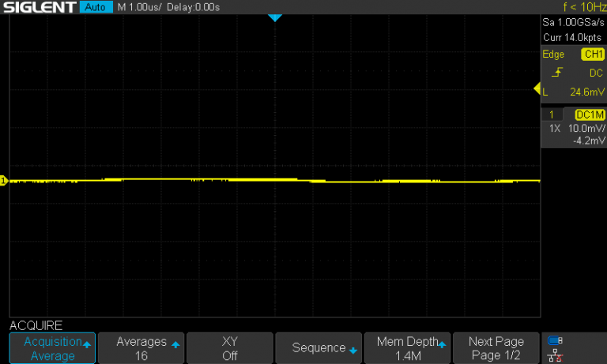Screen dimensions: 607x364
Task: Click the blue trigger position marker at top
Action: click(274, 17)
